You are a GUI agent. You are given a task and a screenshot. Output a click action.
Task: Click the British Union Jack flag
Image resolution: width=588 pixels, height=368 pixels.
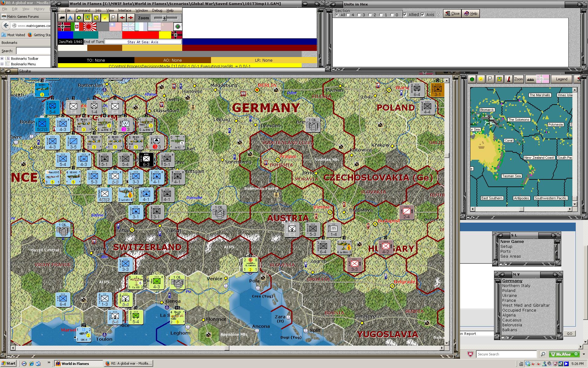(x=128, y=27)
